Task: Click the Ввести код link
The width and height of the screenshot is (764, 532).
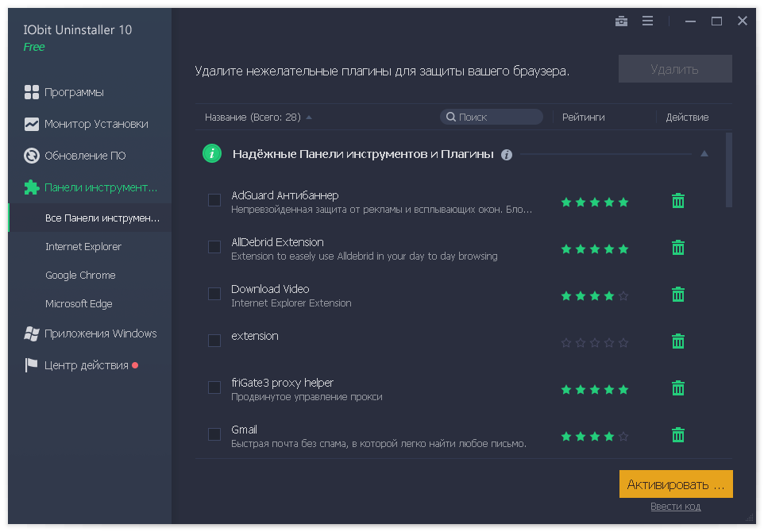Action: [675, 507]
